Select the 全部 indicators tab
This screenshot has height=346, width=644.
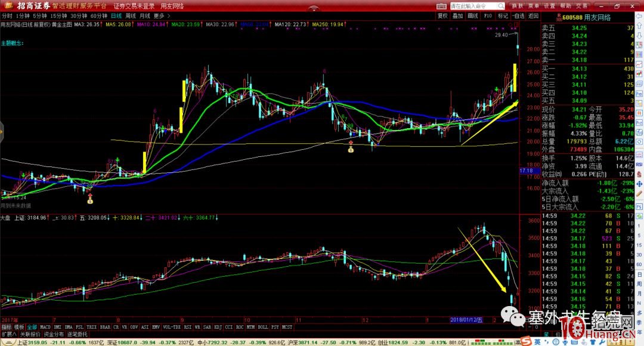coord(32,328)
